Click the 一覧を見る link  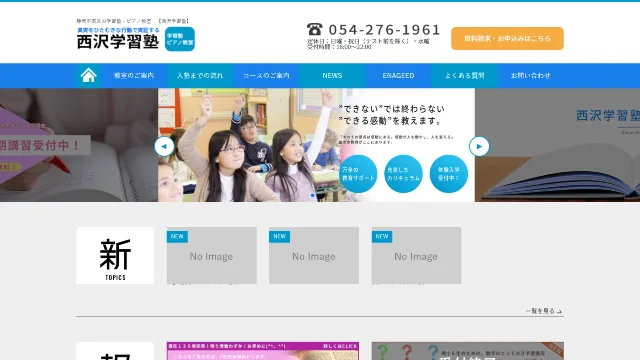[x=544, y=311]
